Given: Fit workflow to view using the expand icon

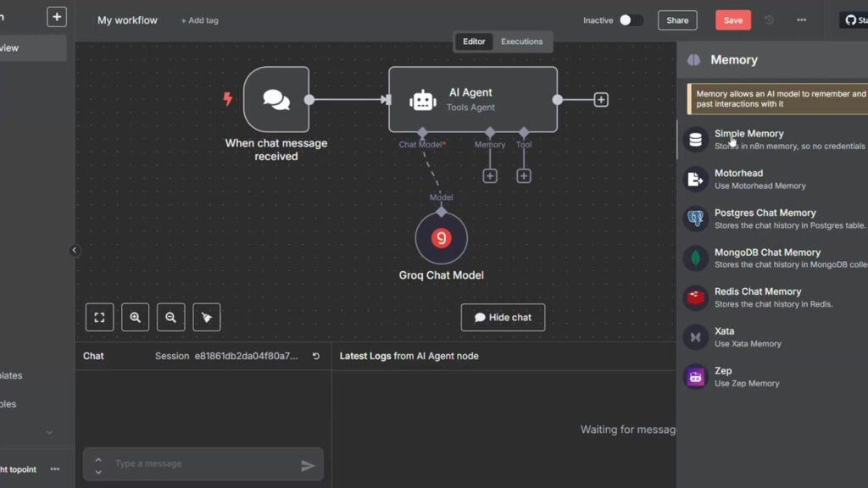Looking at the screenshot, I should click(x=100, y=317).
